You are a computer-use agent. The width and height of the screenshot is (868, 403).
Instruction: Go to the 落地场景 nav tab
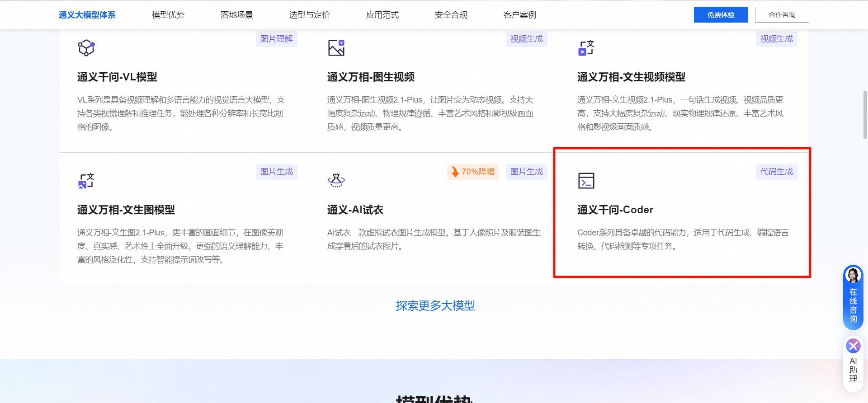(236, 15)
